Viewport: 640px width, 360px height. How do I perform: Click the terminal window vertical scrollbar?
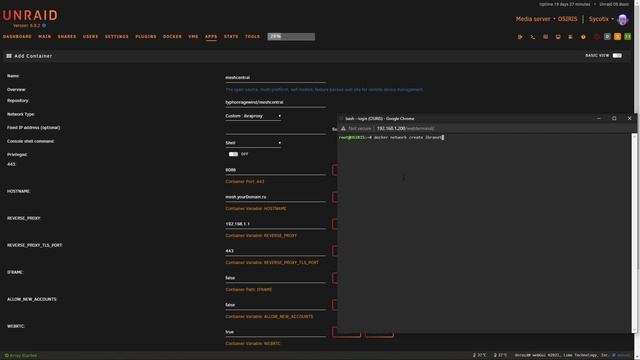pos(634,233)
